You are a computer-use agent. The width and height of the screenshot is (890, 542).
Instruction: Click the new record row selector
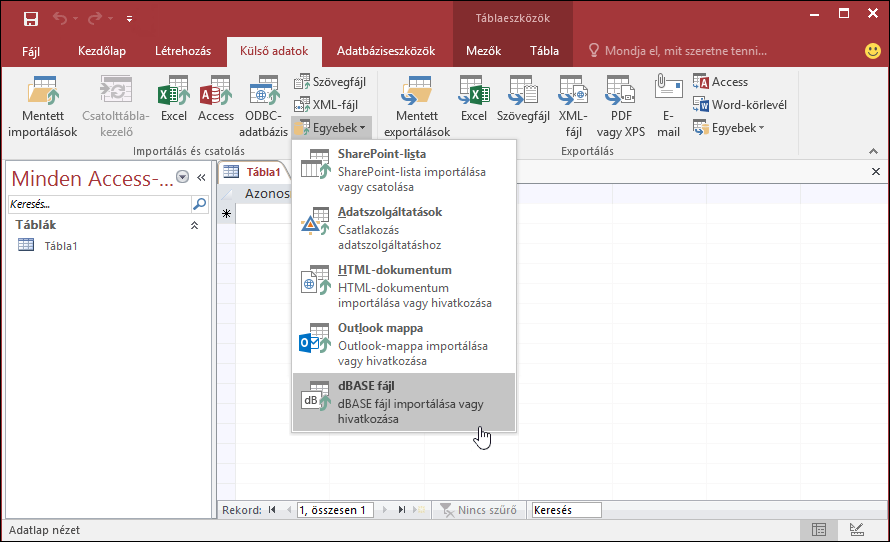click(x=226, y=214)
